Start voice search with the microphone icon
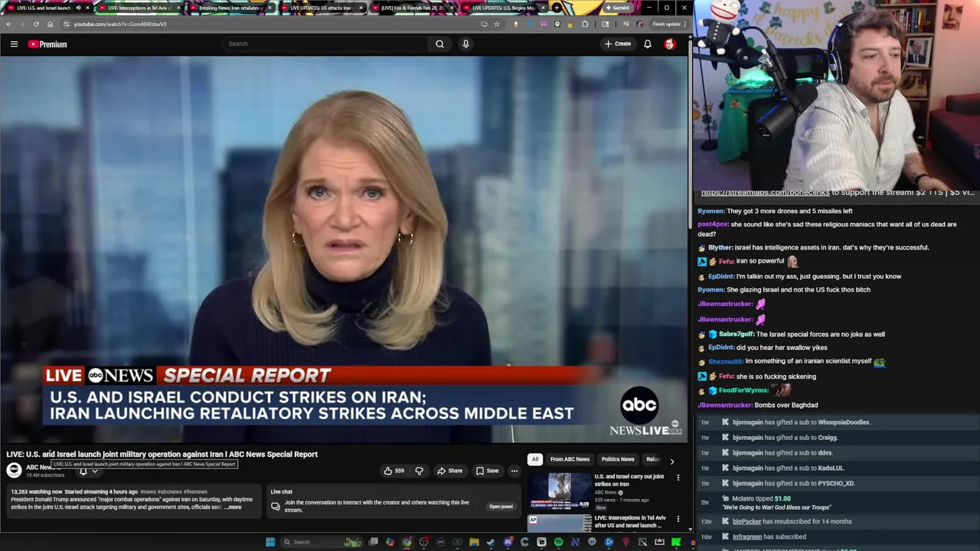 point(465,44)
